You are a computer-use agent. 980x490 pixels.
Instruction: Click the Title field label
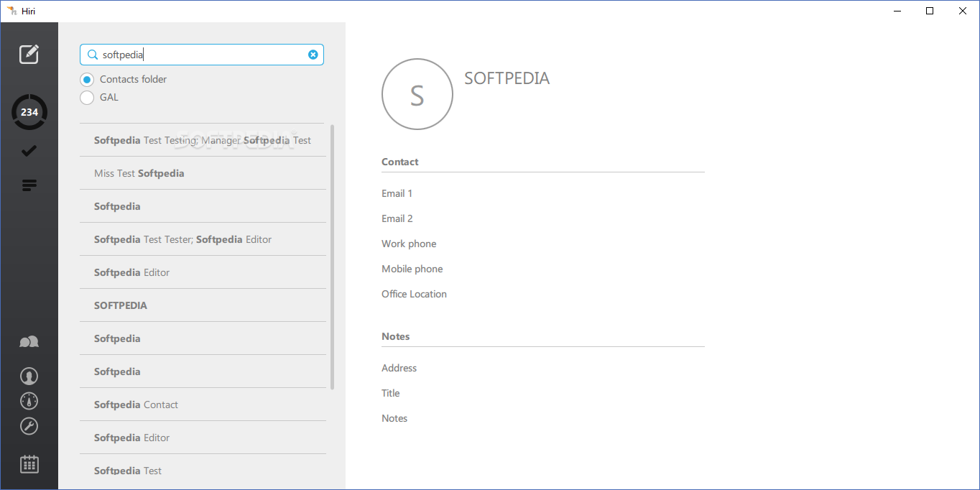391,393
